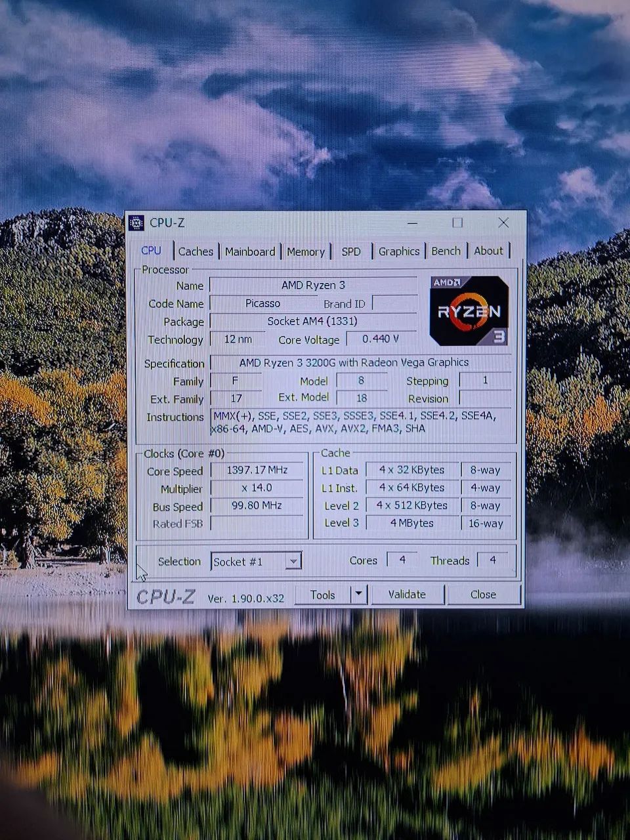
Task: Click the L1 Inst. value 4 x 64 KBytes
Action: click(411, 488)
